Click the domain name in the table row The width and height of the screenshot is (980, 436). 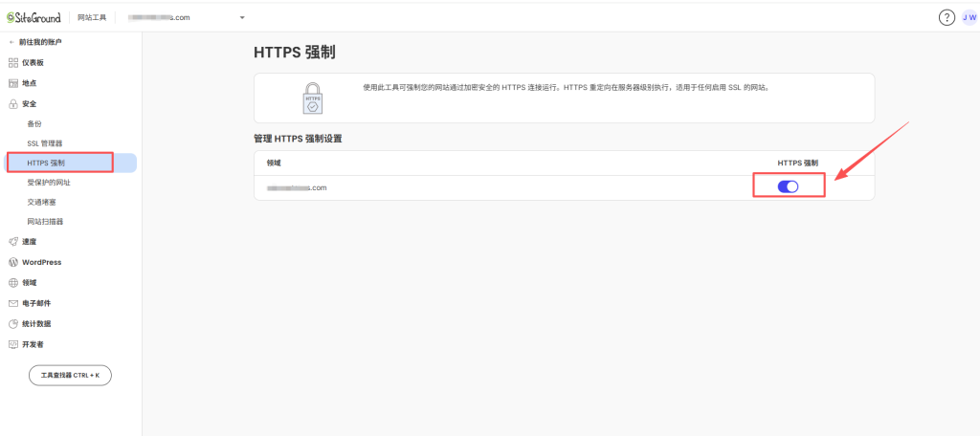297,187
